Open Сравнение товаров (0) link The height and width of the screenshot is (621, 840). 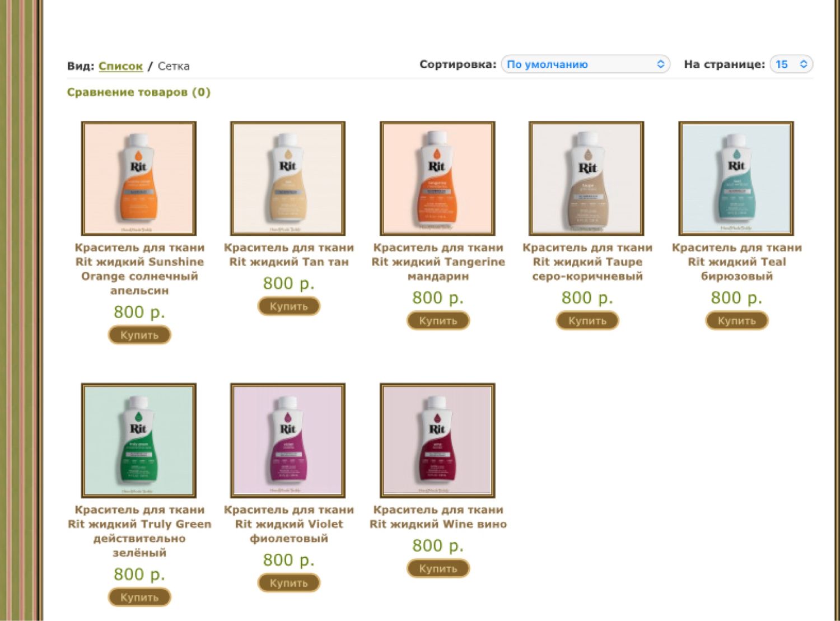[139, 92]
